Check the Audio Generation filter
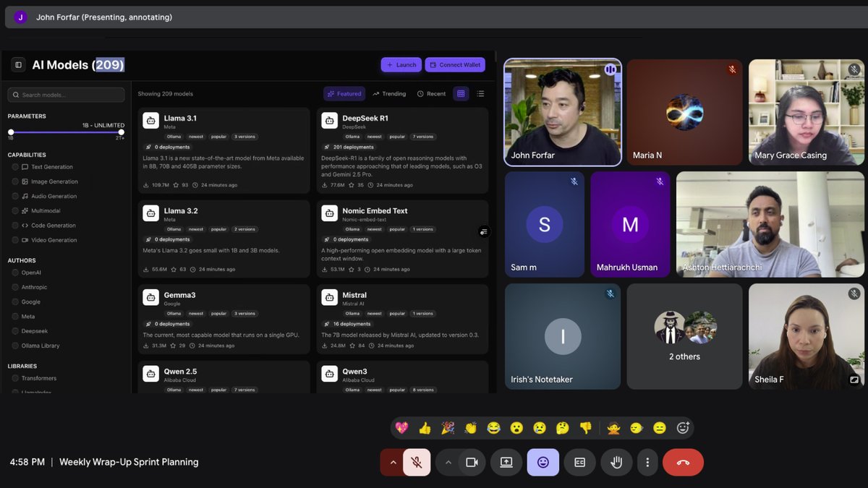The height and width of the screenshot is (488, 868). click(15, 196)
